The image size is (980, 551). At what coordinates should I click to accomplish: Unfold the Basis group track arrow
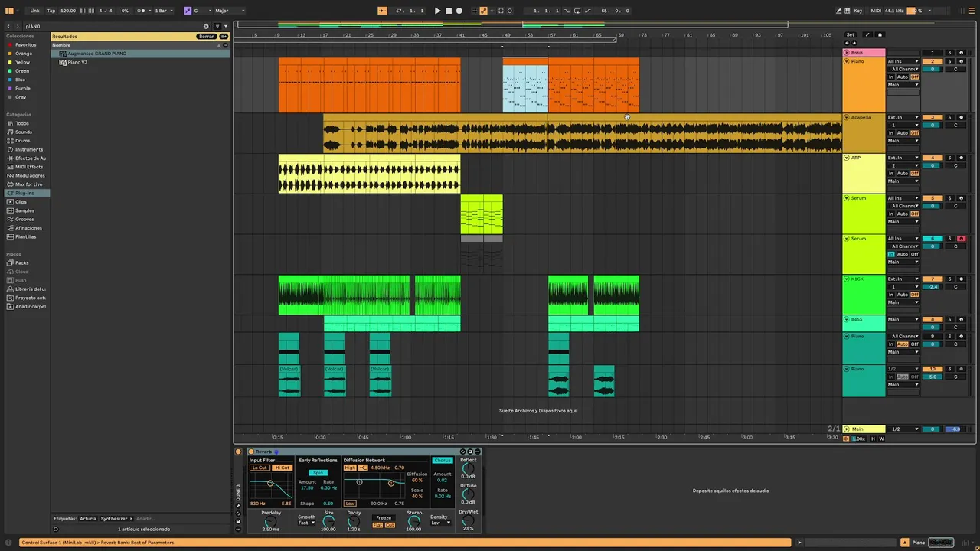click(x=846, y=52)
